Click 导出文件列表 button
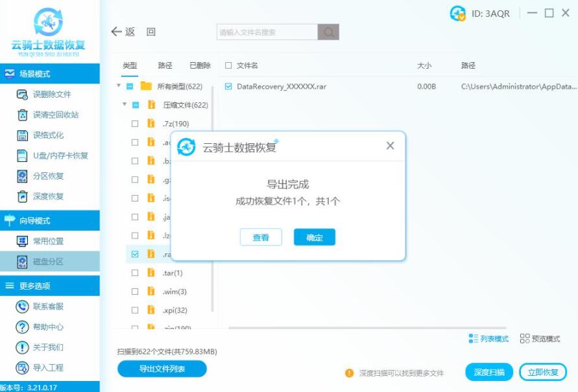 pos(162,369)
